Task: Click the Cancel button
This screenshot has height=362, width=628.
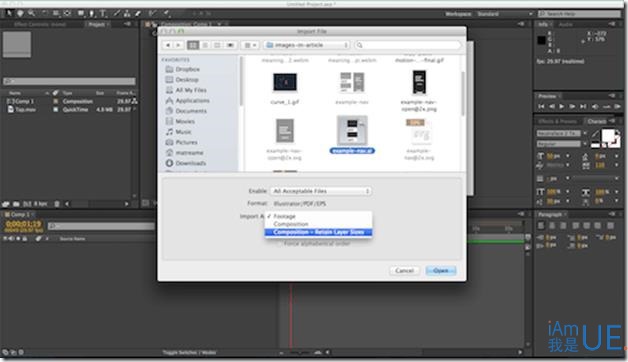Action: click(x=405, y=271)
